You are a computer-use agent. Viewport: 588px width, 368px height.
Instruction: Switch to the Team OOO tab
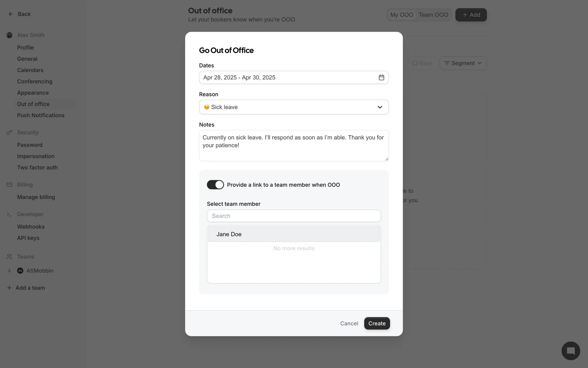433,15
